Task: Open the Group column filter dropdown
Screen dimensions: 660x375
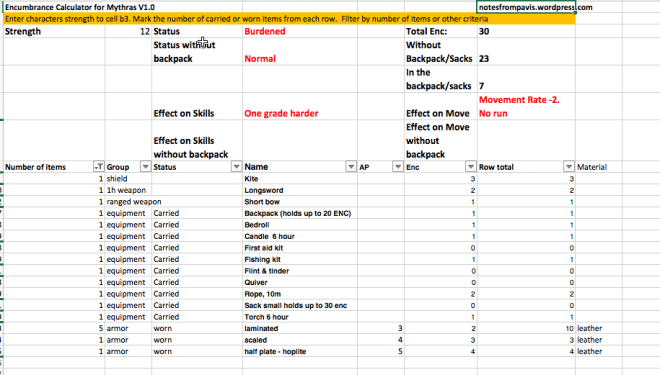Action: click(145, 167)
